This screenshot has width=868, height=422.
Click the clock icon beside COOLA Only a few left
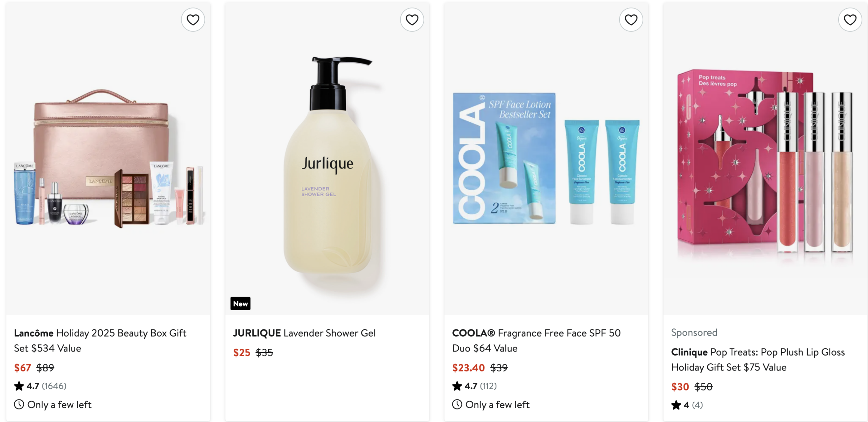point(457,404)
